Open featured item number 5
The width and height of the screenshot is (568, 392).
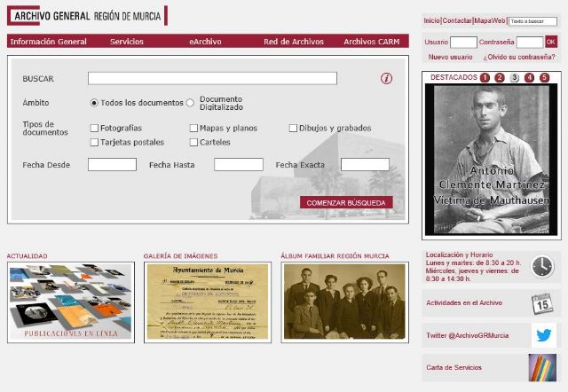pyautogui.click(x=544, y=77)
